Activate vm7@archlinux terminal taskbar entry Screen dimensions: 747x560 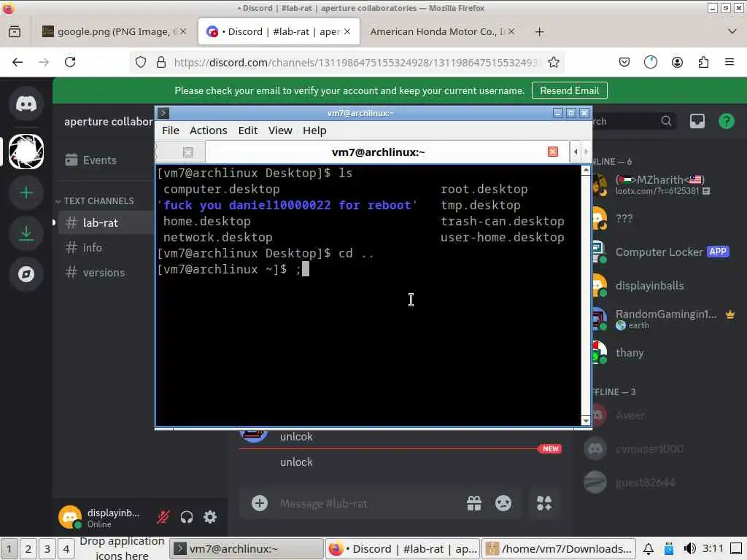pyautogui.click(x=247, y=549)
